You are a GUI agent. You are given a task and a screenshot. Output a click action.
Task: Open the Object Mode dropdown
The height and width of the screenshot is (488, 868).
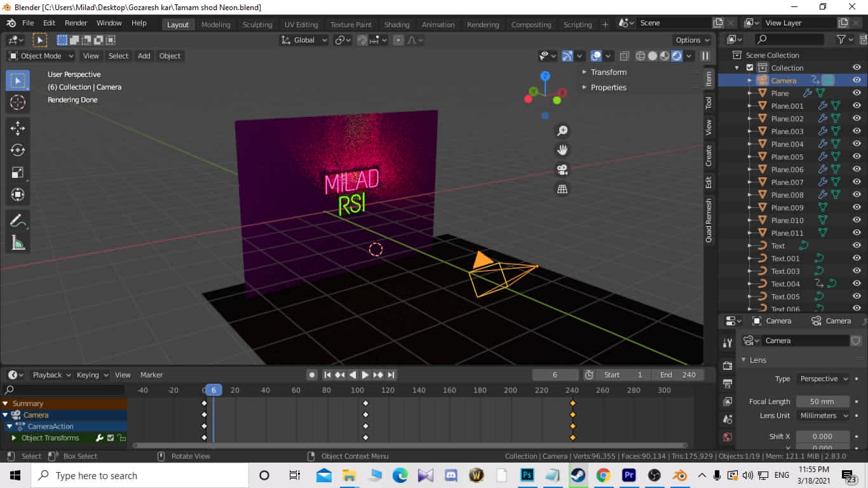(x=41, y=56)
